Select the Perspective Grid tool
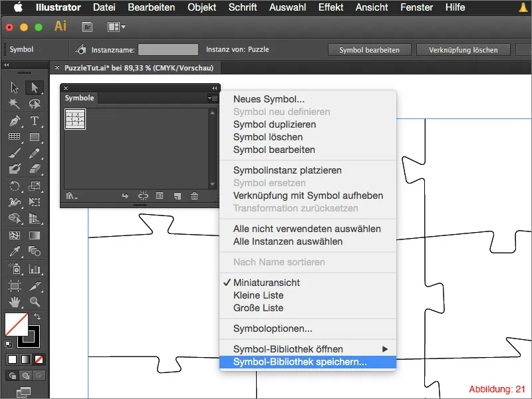Screen dimensions: 532x399 pyautogui.click(x=35, y=218)
